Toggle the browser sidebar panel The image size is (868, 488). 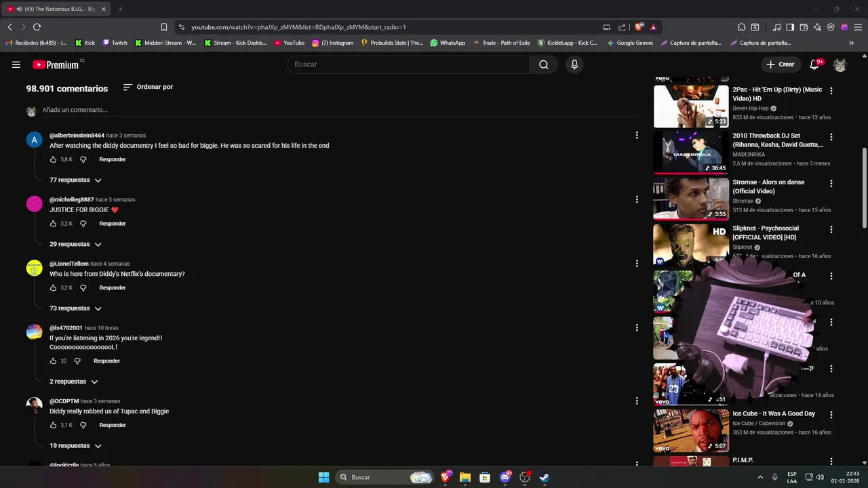(x=790, y=27)
